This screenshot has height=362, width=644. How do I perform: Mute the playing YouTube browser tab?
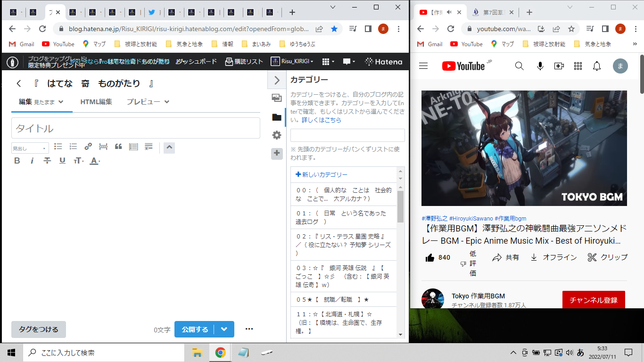[449, 12]
